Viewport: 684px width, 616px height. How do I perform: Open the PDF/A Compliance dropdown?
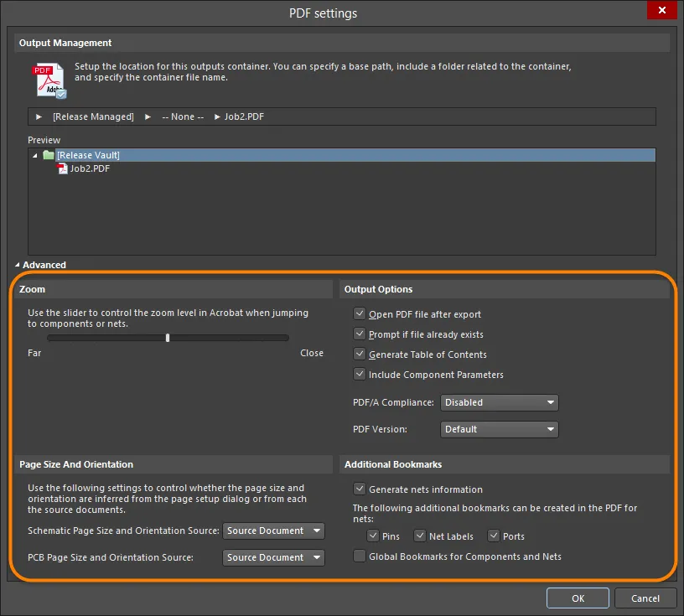[500, 402]
